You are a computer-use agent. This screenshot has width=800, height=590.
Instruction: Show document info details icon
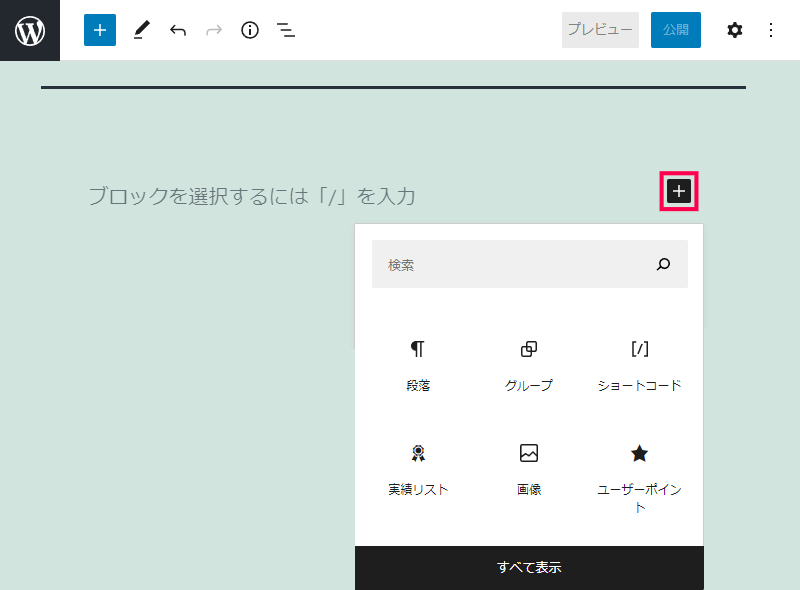[250, 30]
